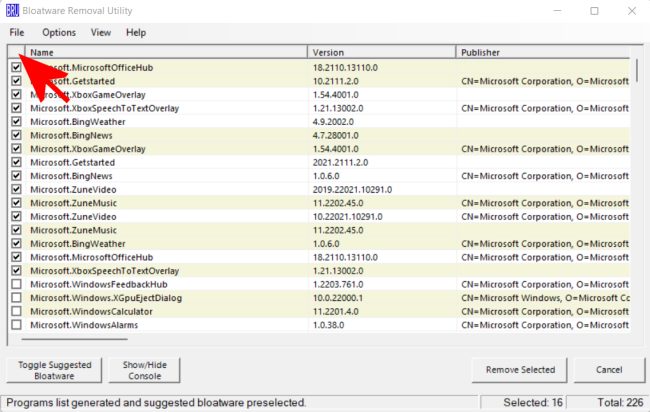This screenshot has height=412, width=650.
Task: Click version cell 4.9.2002.0
Action: 333,122
